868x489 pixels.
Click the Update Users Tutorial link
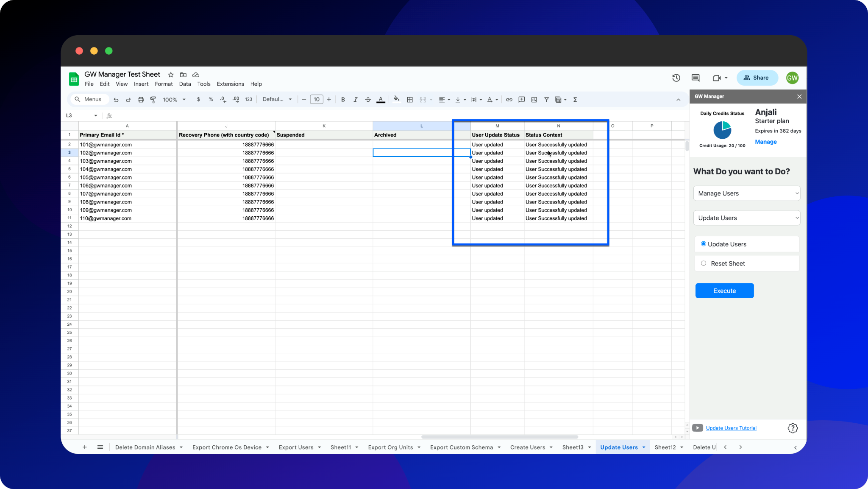[x=731, y=428]
